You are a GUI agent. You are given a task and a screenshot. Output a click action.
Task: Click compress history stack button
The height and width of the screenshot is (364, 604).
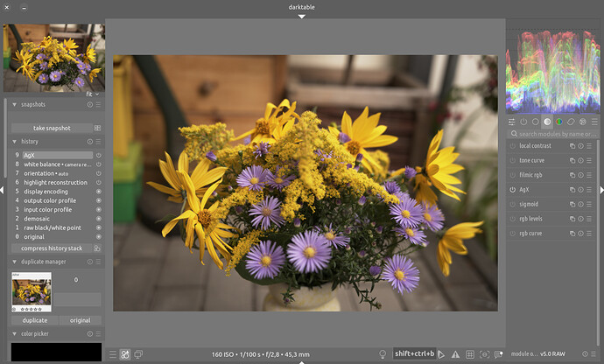point(52,248)
